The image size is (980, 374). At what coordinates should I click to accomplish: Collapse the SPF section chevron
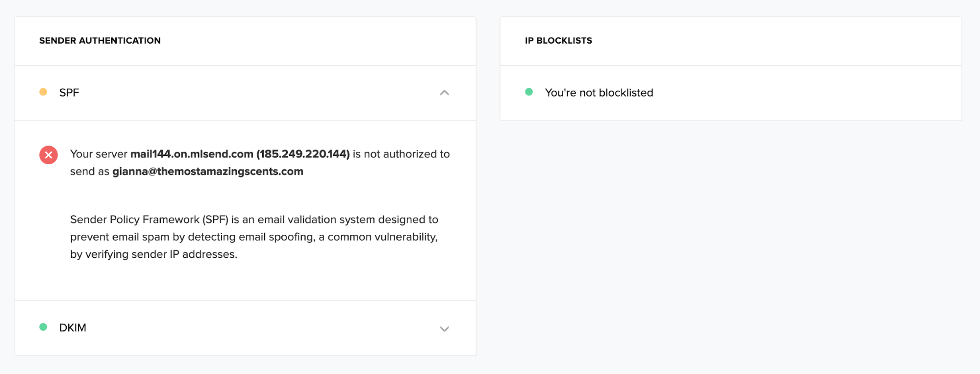[444, 93]
